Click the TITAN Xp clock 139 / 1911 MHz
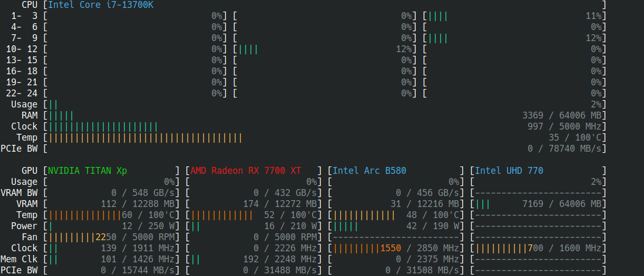 [x=138, y=248]
